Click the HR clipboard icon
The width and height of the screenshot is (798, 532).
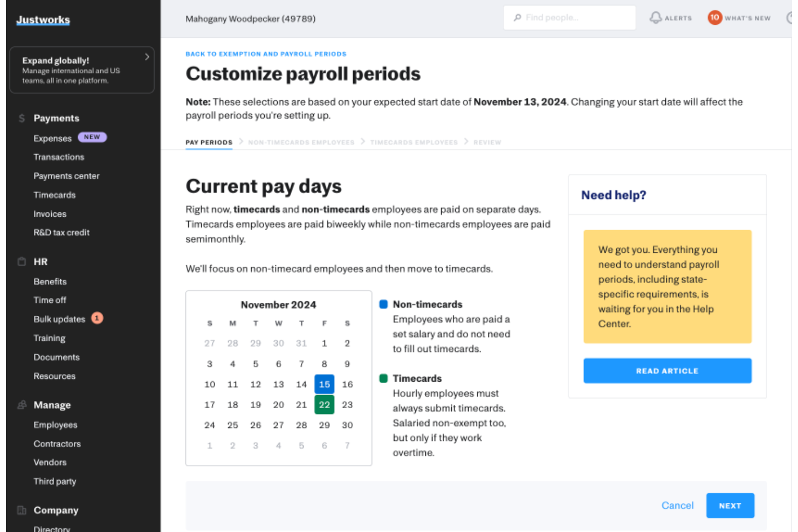22,261
